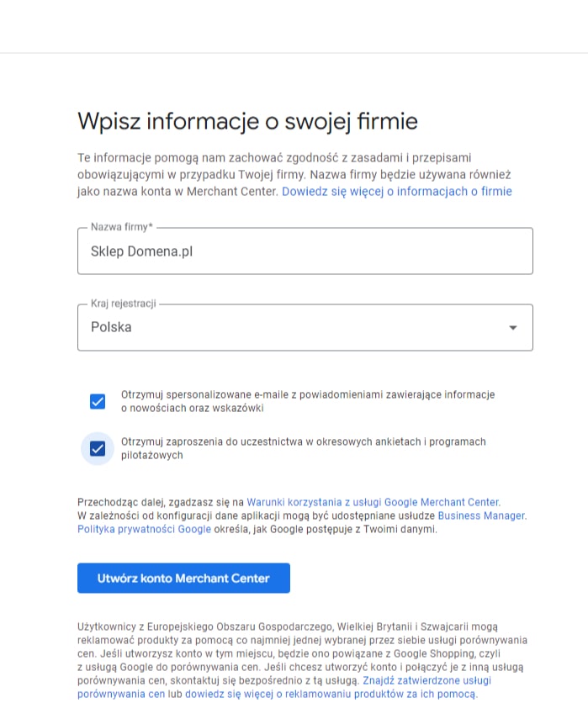Uncheck the surveys and pilot programs checkbox
The image size is (588, 703).
(98, 448)
